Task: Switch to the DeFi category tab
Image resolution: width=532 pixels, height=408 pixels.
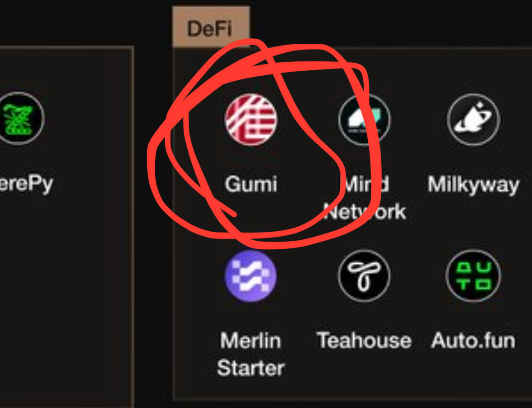Action: pyautogui.click(x=211, y=27)
